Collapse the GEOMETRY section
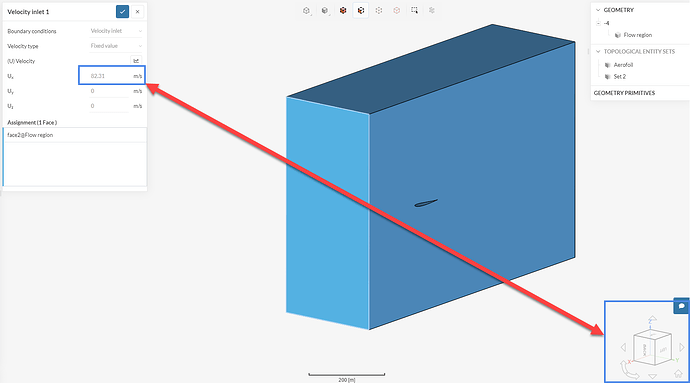Image resolution: width=690 pixels, height=383 pixels. [x=598, y=10]
